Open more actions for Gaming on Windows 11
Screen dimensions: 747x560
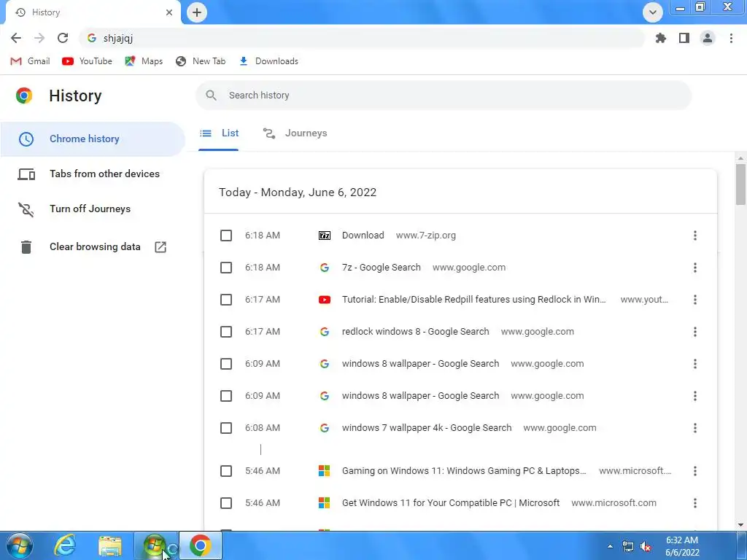(695, 471)
